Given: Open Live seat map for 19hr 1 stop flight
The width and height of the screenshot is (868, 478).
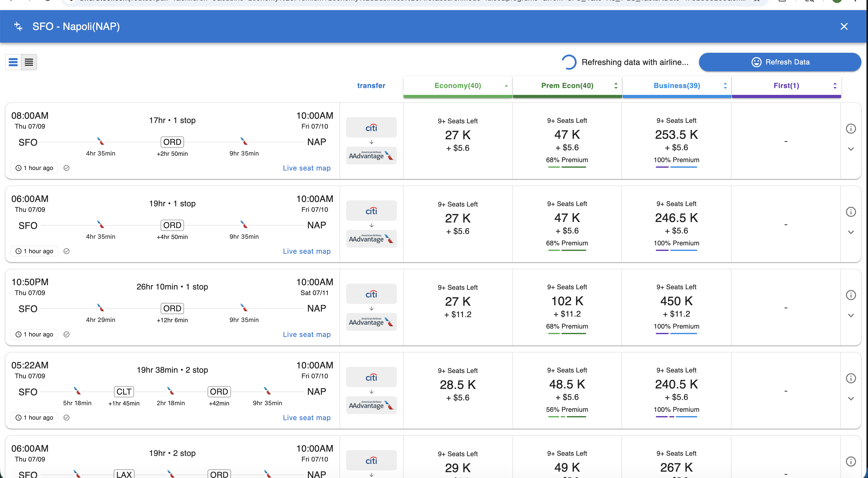Looking at the screenshot, I should click(x=307, y=251).
